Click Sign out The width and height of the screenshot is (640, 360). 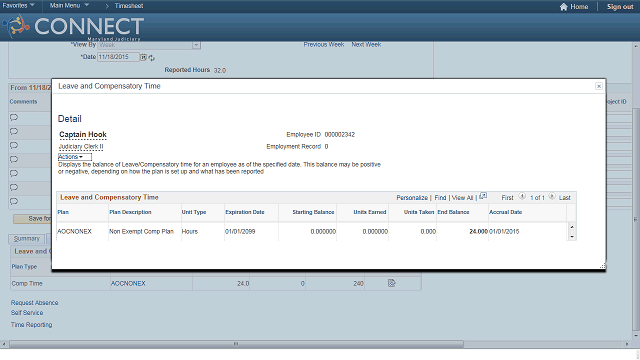[x=620, y=7]
